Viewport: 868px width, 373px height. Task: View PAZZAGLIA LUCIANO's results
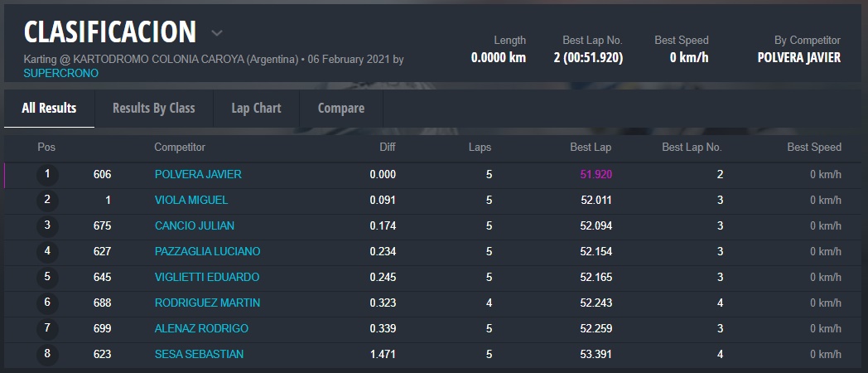coord(207,251)
